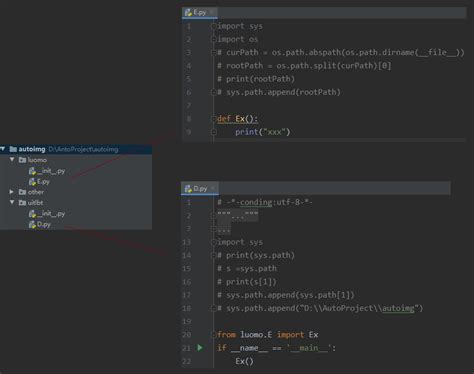Fold the 'from luomo.E import Ex' line
Viewport: 474px width, 374px height.
pyautogui.click(x=214, y=334)
